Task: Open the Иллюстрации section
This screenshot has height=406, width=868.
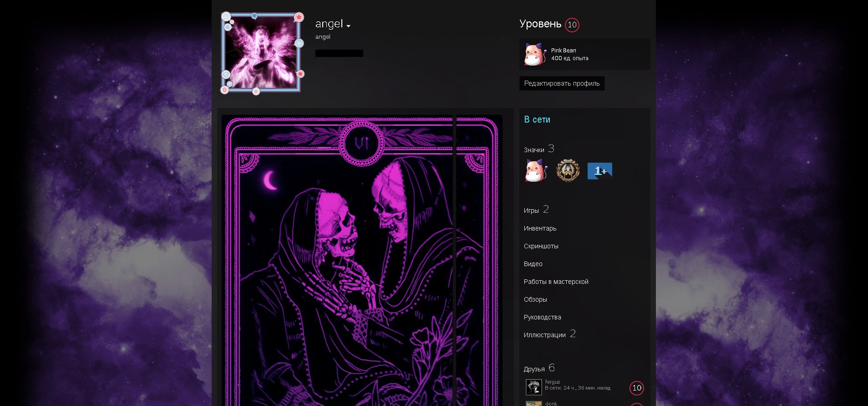Action: pos(544,335)
